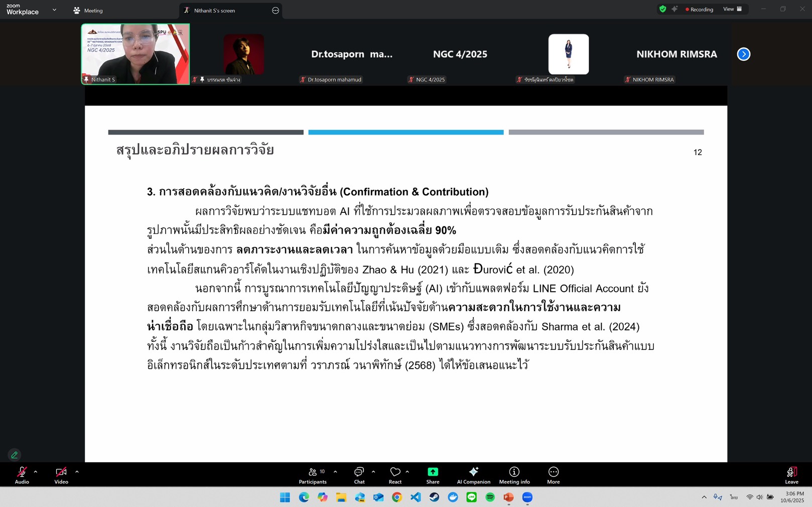
Task: Click the React heart icon
Action: tap(395, 475)
